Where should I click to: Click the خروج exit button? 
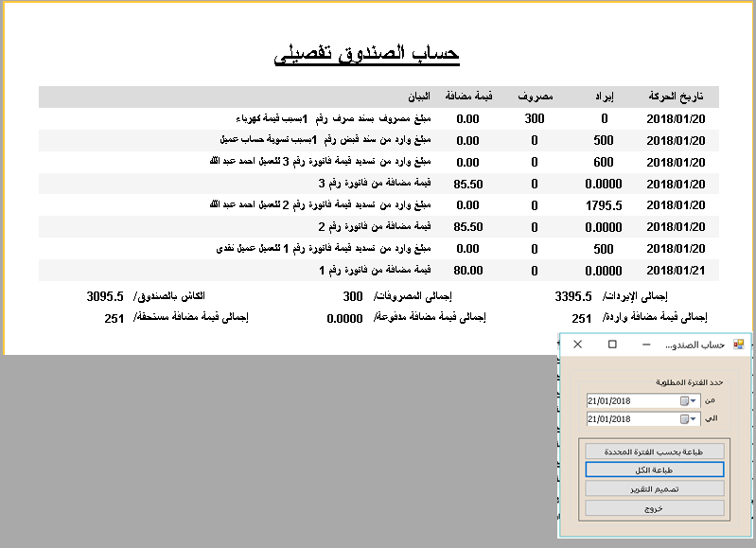(654, 508)
